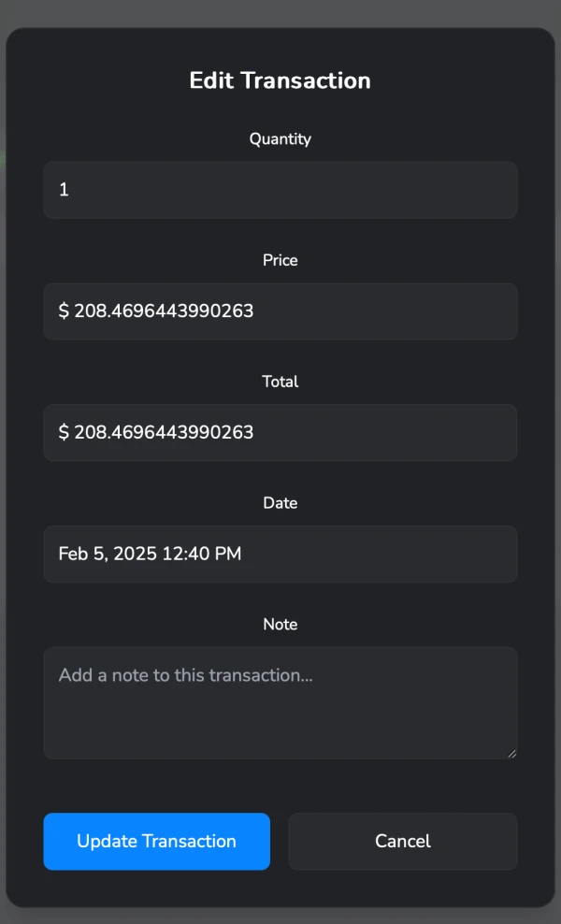The height and width of the screenshot is (924, 561).
Task: Click the textarea resize handle
Action: pos(511,751)
